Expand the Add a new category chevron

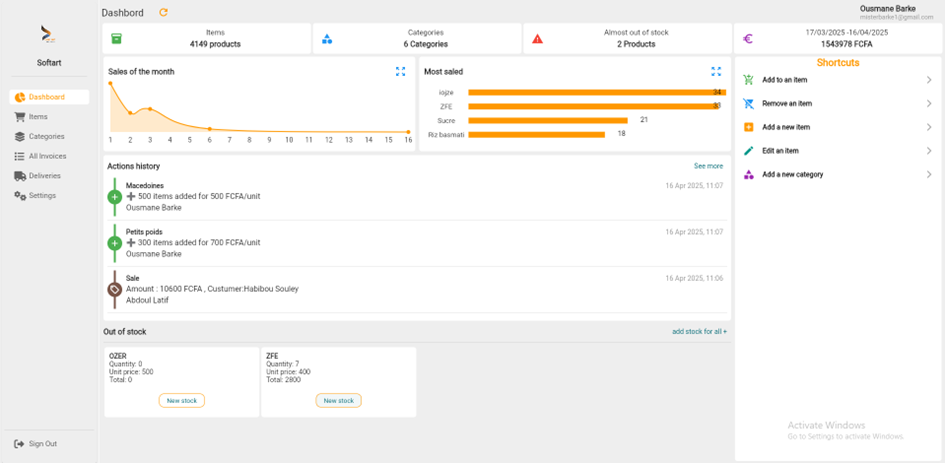pos(929,175)
